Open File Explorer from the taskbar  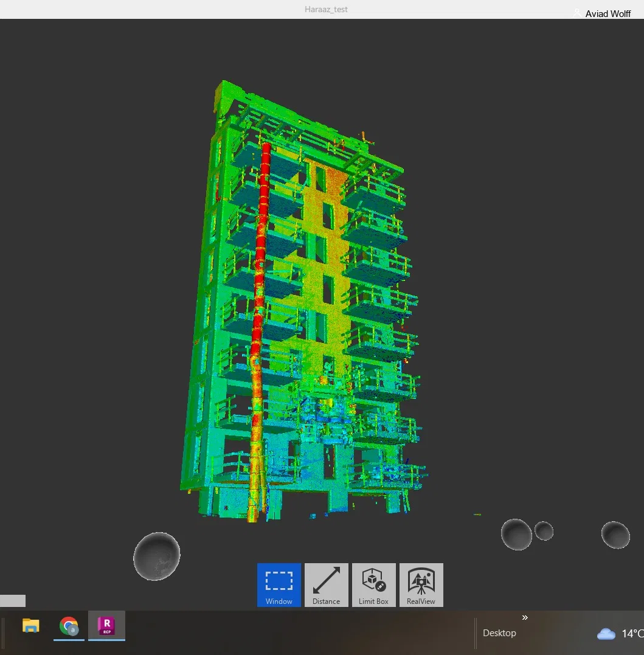click(x=30, y=626)
